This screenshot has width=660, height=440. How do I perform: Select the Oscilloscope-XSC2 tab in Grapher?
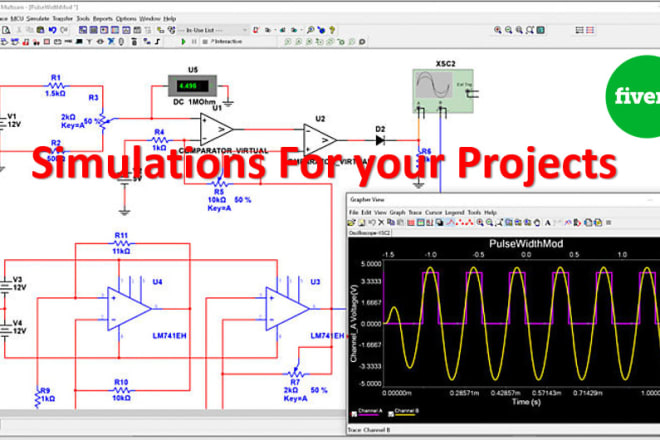pyautogui.click(x=369, y=232)
